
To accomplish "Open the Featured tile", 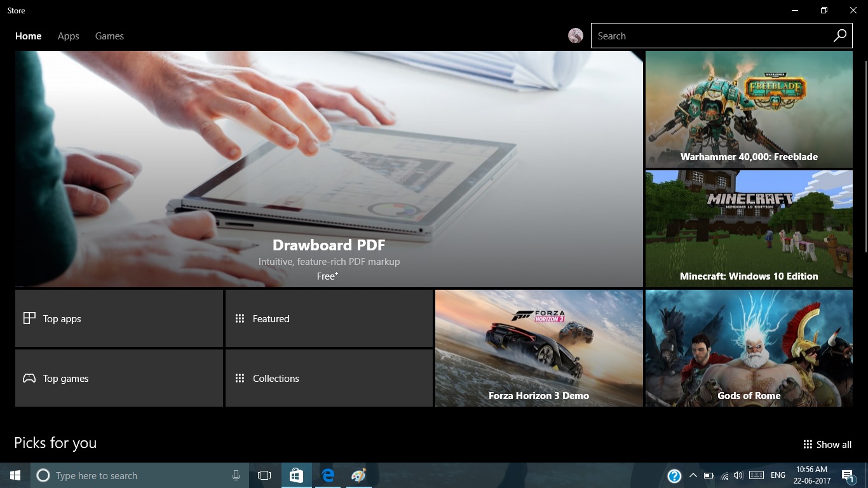I will coord(329,318).
